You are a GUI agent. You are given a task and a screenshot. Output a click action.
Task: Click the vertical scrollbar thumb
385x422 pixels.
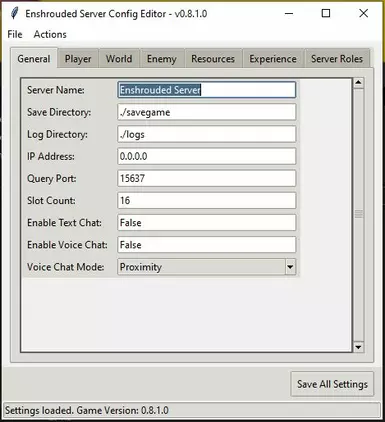coord(358,215)
